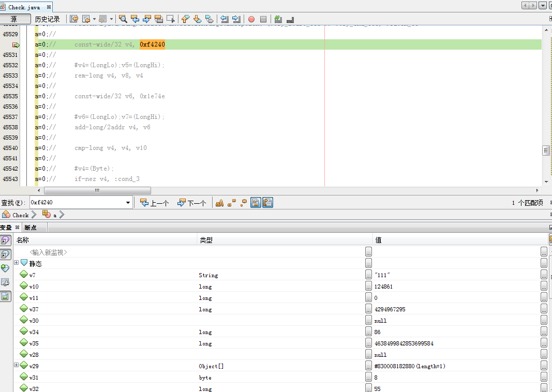Shift the line left
The image size is (552, 392).
pos(225,19)
